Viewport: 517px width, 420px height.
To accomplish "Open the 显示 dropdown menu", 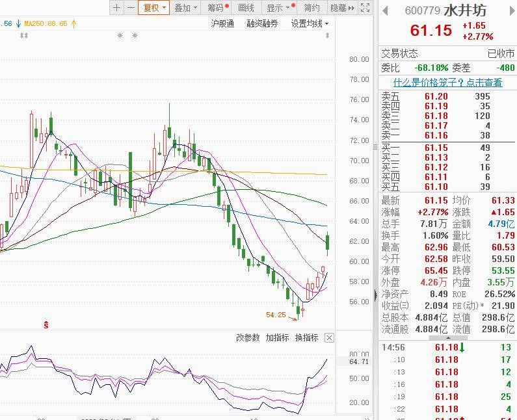I will (278, 8).
